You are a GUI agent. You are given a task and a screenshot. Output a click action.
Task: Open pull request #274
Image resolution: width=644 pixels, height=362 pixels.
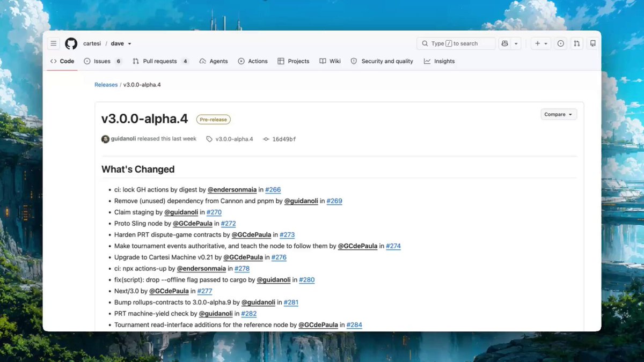click(x=393, y=246)
